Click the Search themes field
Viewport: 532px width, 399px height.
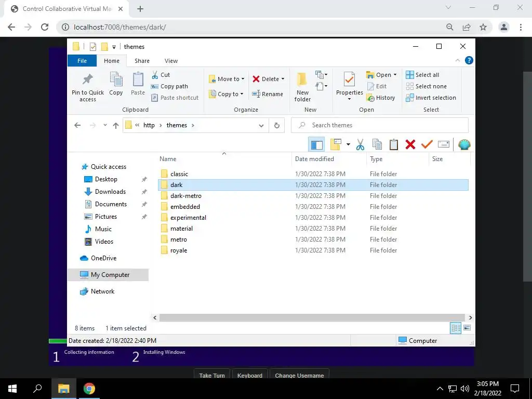(x=380, y=125)
